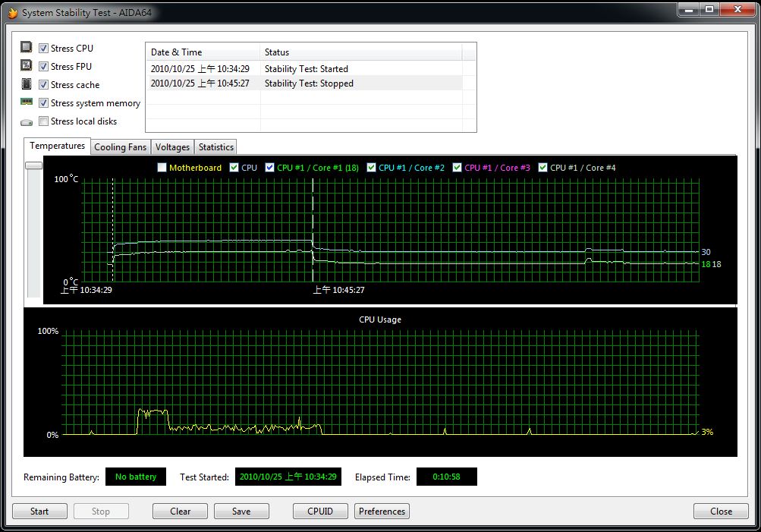The width and height of the screenshot is (761, 532).
Task: Click the Test Started timestamp value
Action: point(288,477)
